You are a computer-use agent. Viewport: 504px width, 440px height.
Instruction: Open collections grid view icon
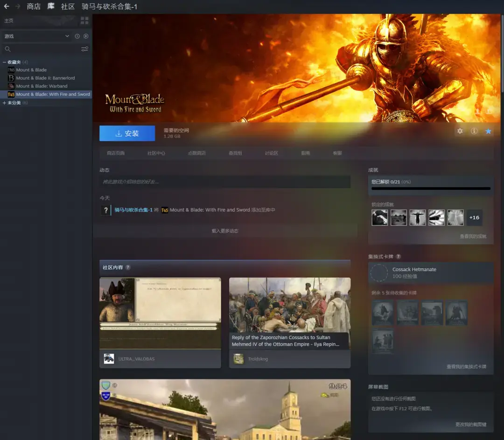(84, 21)
